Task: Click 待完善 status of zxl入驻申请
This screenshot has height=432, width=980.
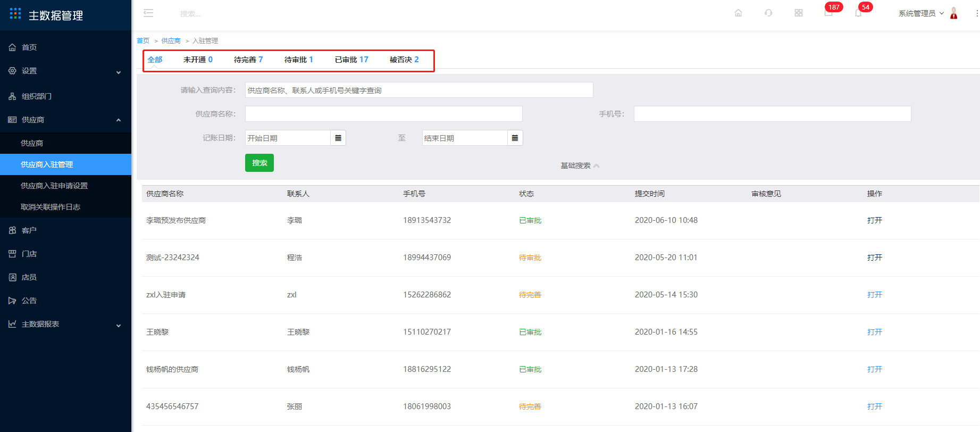Action: (530, 295)
